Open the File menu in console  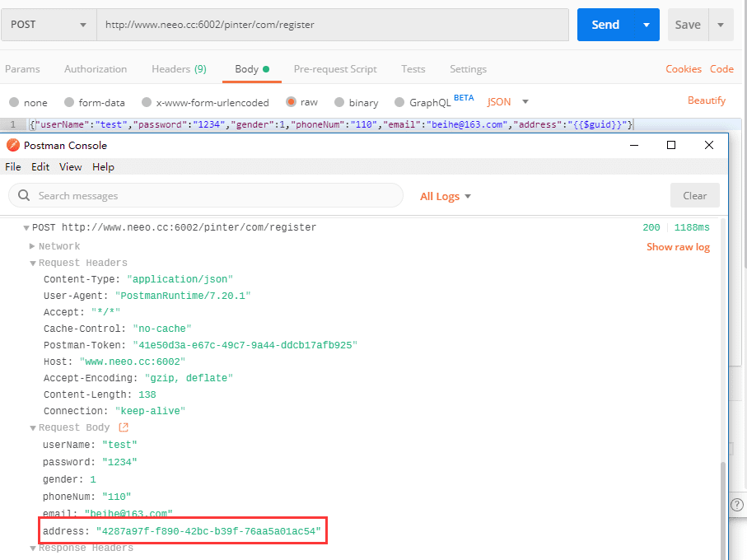(13, 166)
